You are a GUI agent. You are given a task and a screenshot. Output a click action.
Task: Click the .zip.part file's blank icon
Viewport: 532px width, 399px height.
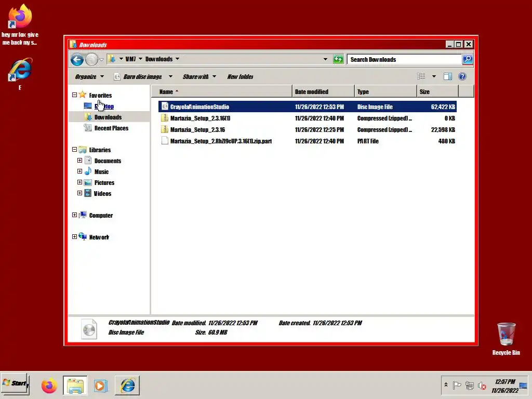pos(165,141)
